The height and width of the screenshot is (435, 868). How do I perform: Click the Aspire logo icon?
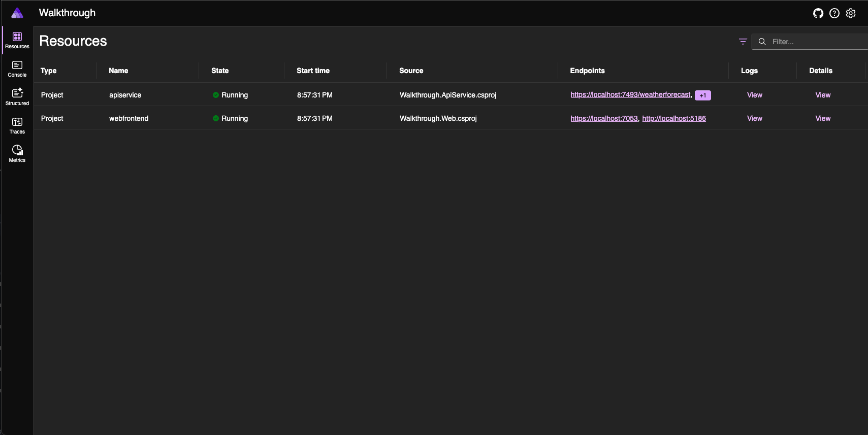(x=17, y=13)
